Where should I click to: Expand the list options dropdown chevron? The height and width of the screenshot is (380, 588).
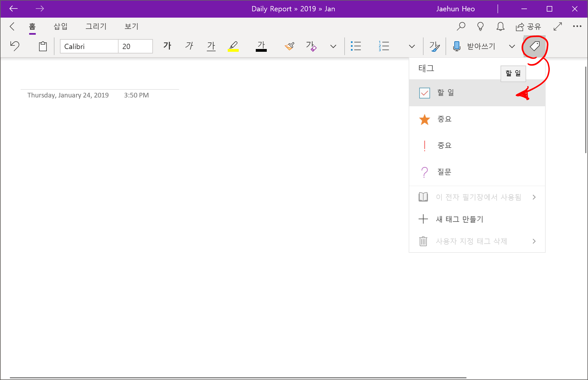click(412, 46)
